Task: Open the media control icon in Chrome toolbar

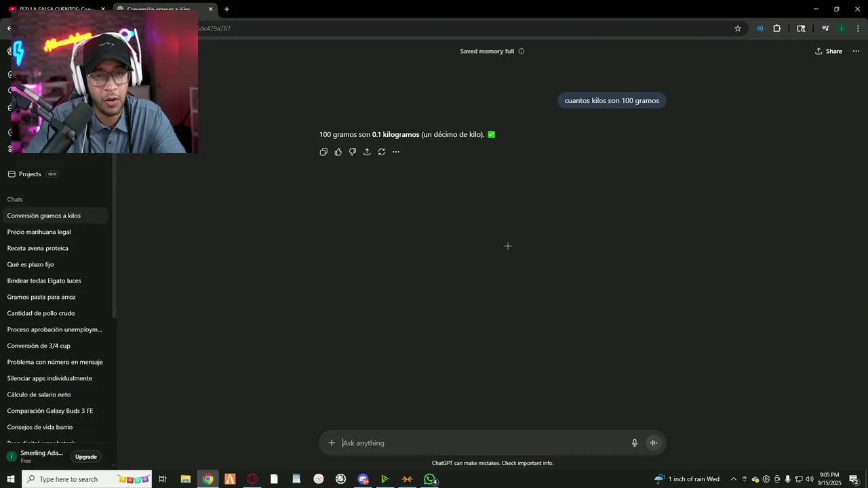Action: (x=825, y=28)
